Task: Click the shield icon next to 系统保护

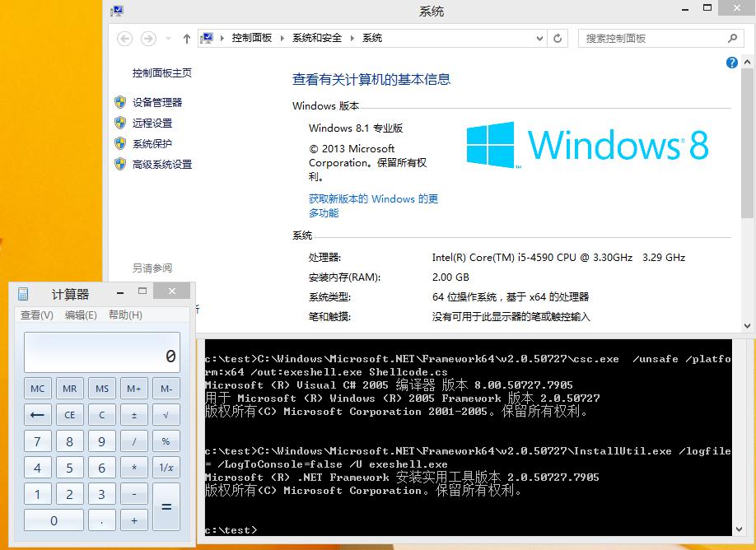Action: 120,143
